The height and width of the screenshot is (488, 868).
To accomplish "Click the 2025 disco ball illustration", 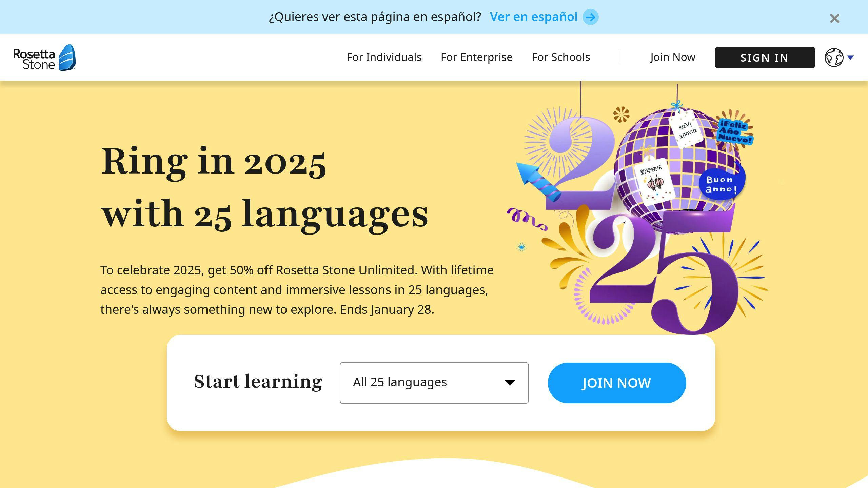I will pos(637,208).
